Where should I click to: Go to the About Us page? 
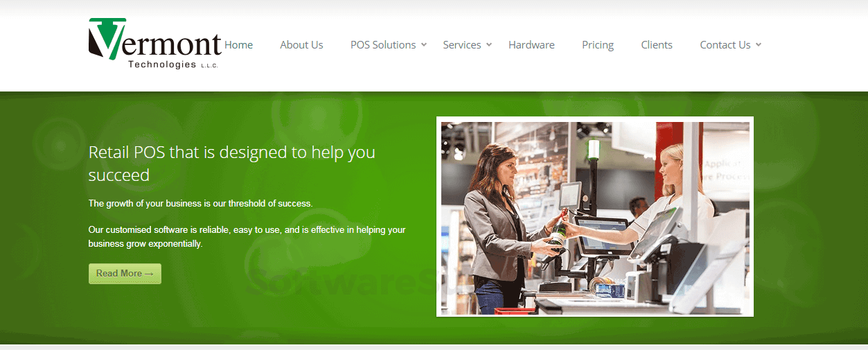tap(301, 44)
